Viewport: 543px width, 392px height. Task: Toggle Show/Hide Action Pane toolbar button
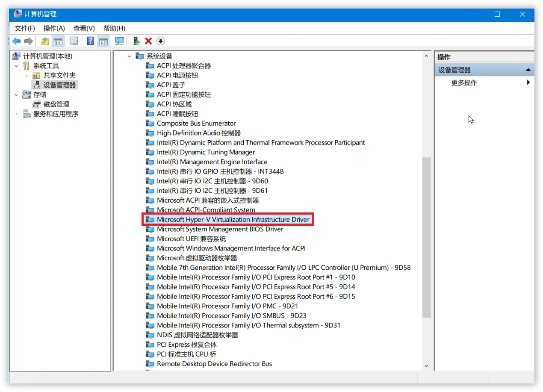pos(103,41)
